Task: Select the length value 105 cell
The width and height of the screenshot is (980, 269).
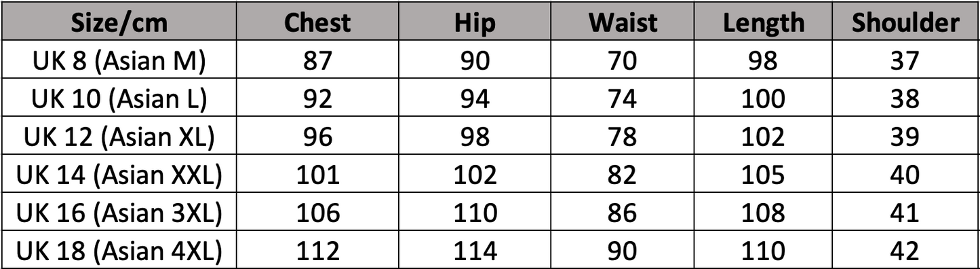Action: (764, 175)
